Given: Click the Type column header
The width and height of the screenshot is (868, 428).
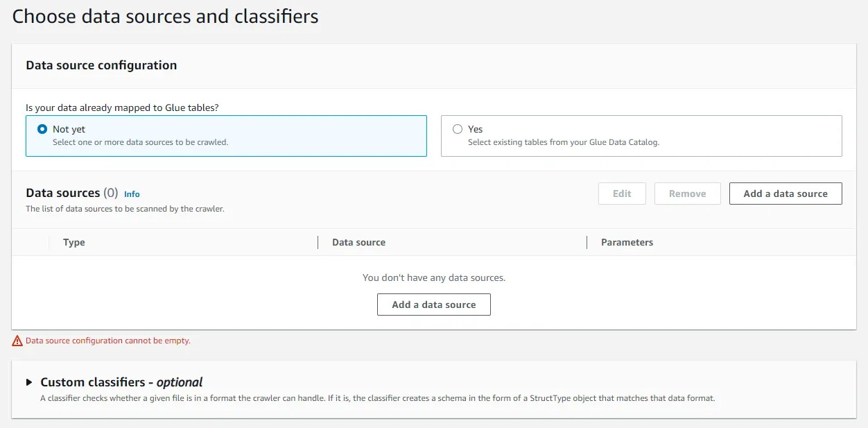Looking at the screenshot, I should pos(74,242).
